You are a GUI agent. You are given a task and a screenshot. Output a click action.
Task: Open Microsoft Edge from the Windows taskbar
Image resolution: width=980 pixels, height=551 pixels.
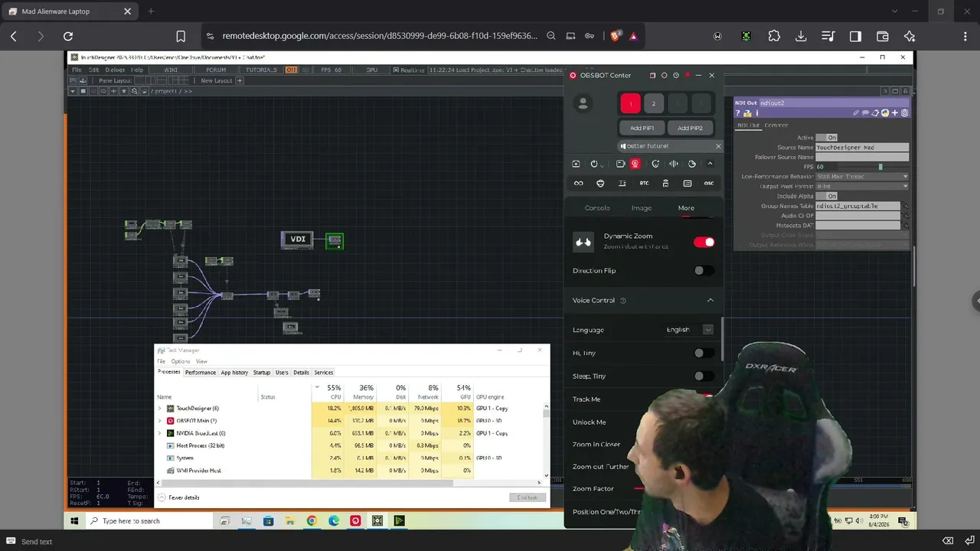pyautogui.click(x=334, y=521)
